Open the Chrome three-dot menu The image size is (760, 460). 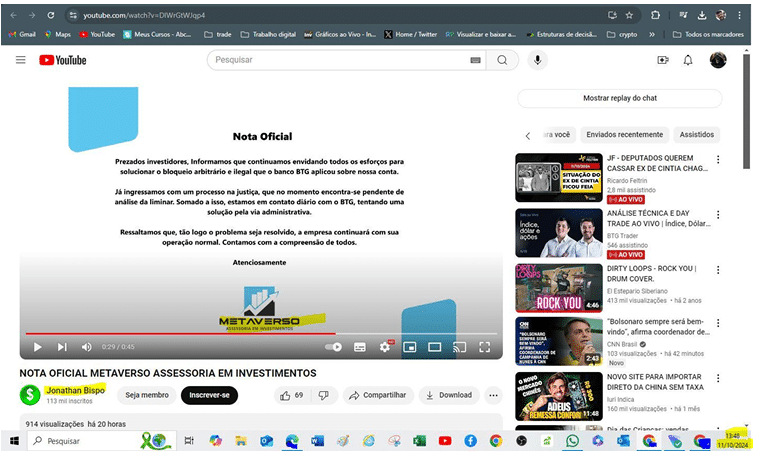point(740,16)
